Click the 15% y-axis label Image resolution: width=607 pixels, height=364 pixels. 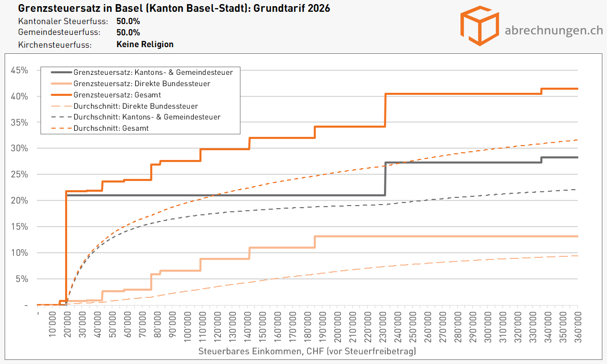[x=19, y=227]
